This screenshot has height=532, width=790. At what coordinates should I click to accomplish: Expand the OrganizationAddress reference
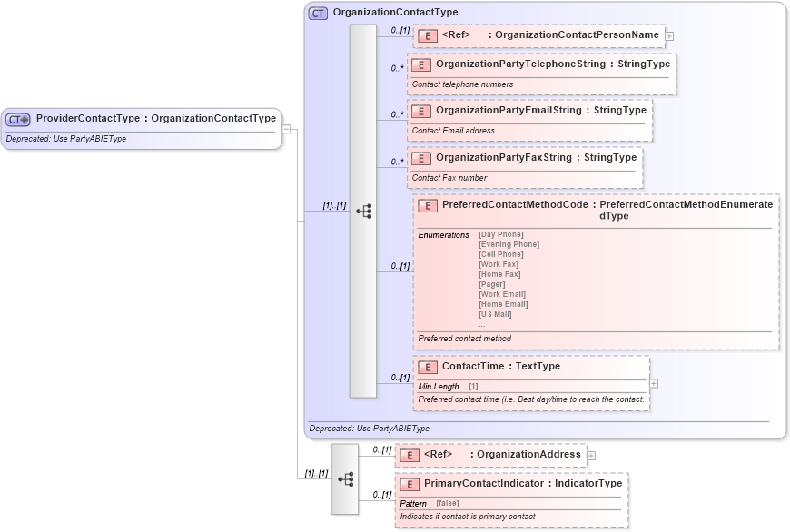(x=591, y=454)
